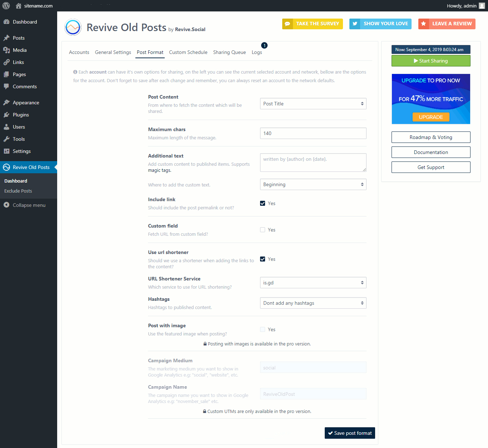This screenshot has height=448, width=488.
Task: Click the Maximum chars input field
Action: 313,133
